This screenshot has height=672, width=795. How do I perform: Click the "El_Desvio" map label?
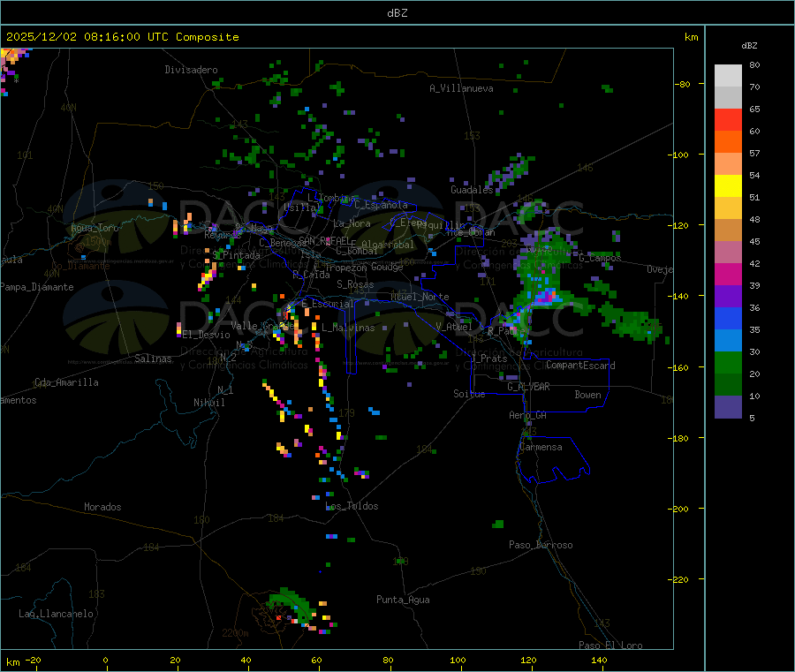[206, 335]
